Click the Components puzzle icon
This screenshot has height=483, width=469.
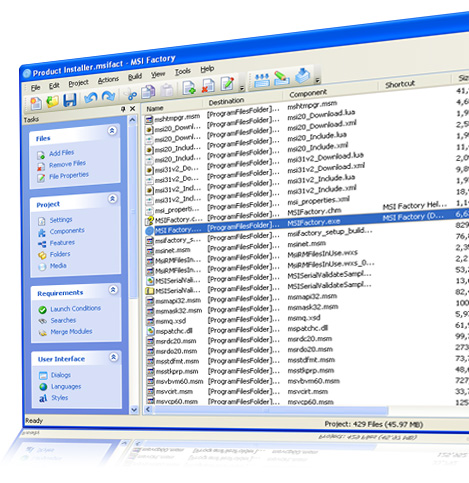(x=42, y=232)
